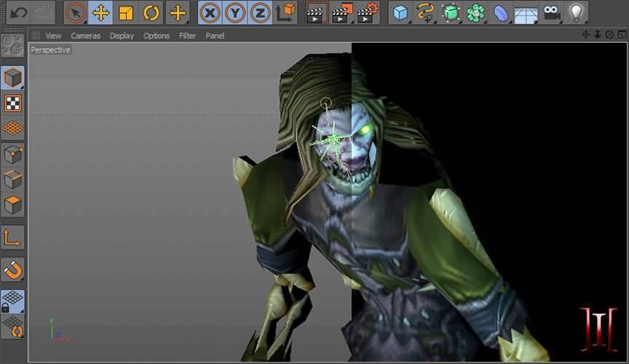Click the Floor environment object icon
Screen dimensions: 629x364
coord(526,13)
